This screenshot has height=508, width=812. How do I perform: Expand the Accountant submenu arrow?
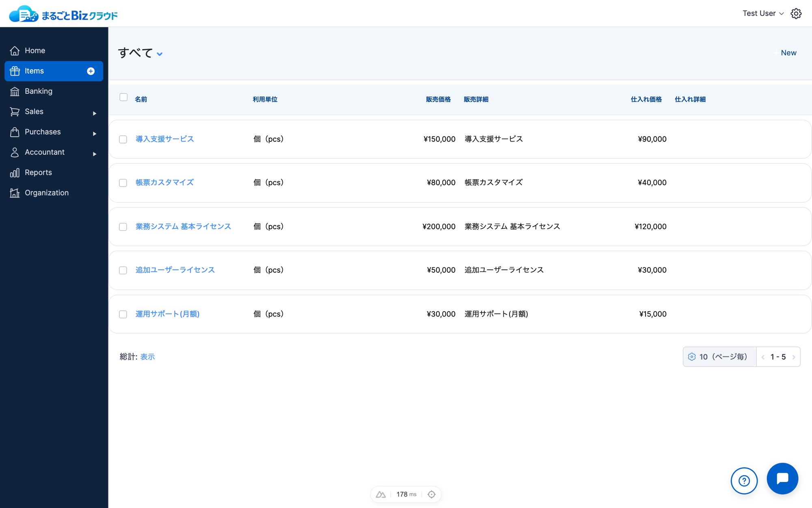click(95, 154)
